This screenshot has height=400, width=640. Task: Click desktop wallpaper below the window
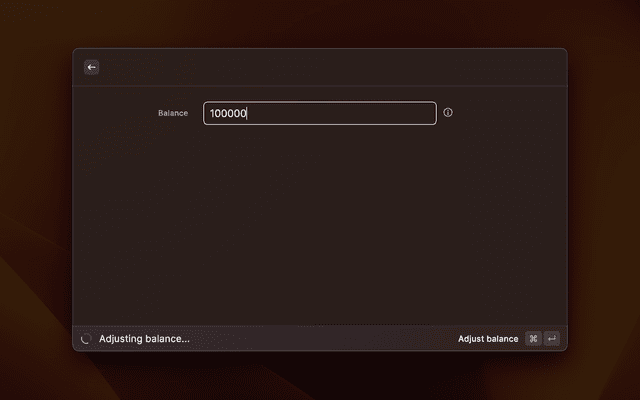(x=320, y=377)
